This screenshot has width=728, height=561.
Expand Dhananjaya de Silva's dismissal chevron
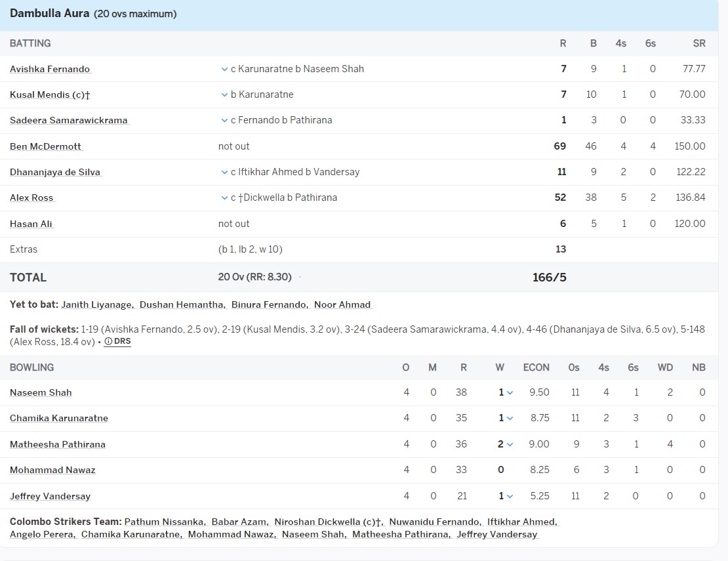click(224, 172)
